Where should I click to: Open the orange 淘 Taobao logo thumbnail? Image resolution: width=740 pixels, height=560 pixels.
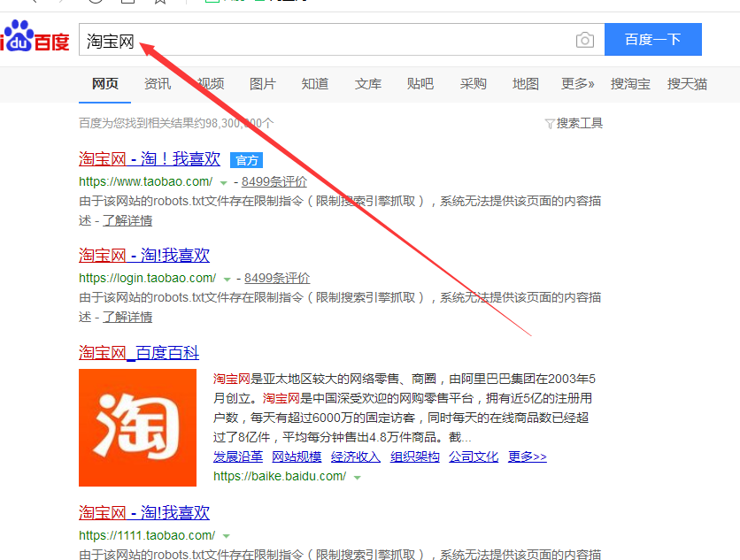(137, 427)
